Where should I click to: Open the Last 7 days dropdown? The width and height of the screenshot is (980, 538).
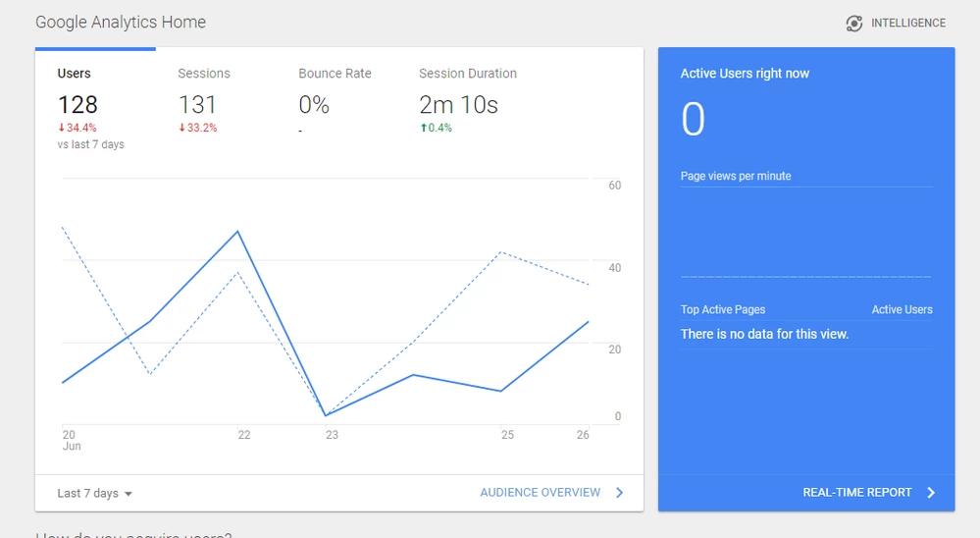(94, 493)
